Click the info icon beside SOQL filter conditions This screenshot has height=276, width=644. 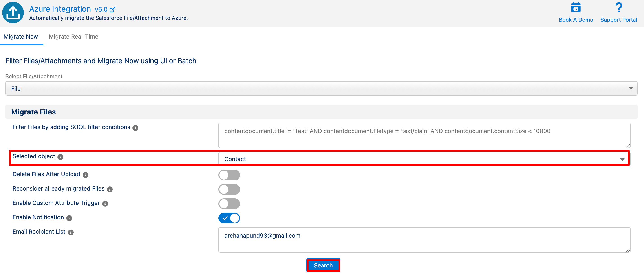click(135, 128)
